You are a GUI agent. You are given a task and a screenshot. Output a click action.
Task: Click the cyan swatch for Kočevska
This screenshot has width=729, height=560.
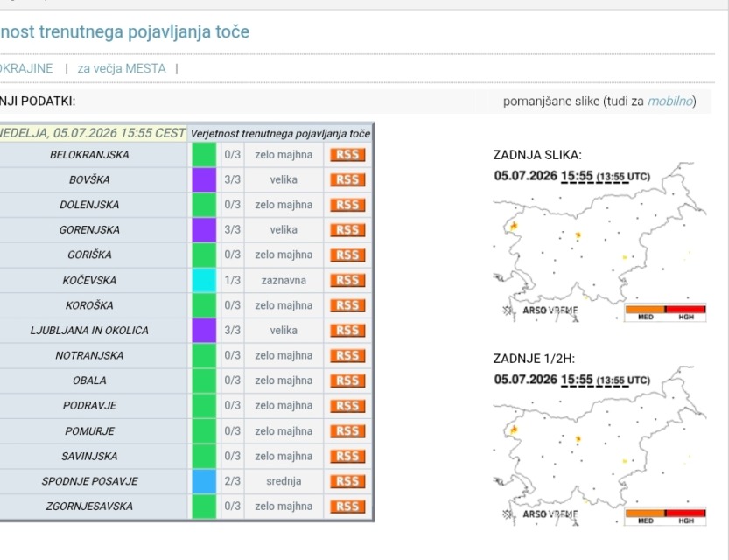(204, 280)
